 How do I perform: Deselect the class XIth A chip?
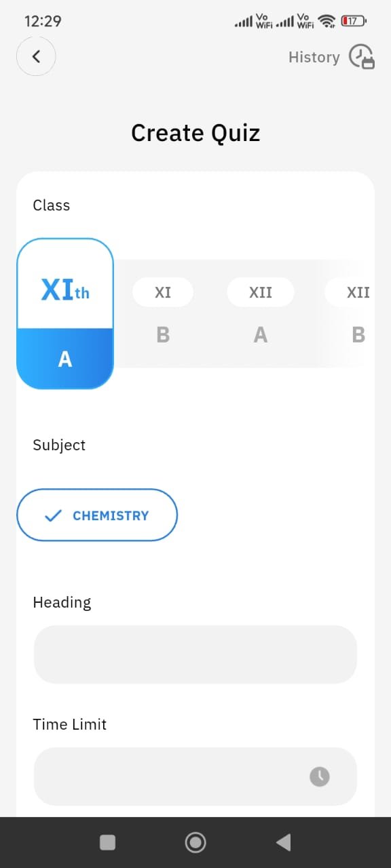(x=64, y=313)
